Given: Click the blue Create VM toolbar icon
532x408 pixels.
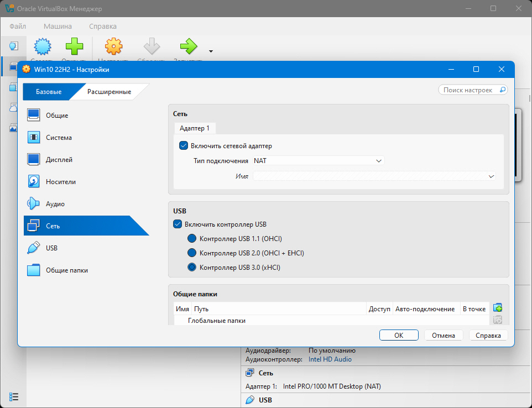Looking at the screenshot, I should [43, 46].
